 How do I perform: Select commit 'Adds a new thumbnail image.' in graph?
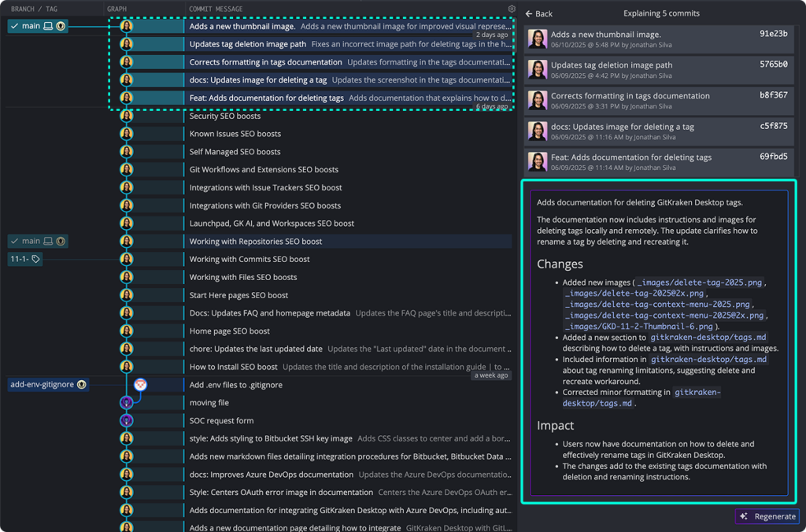pyautogui.click(x=349, y=26)
